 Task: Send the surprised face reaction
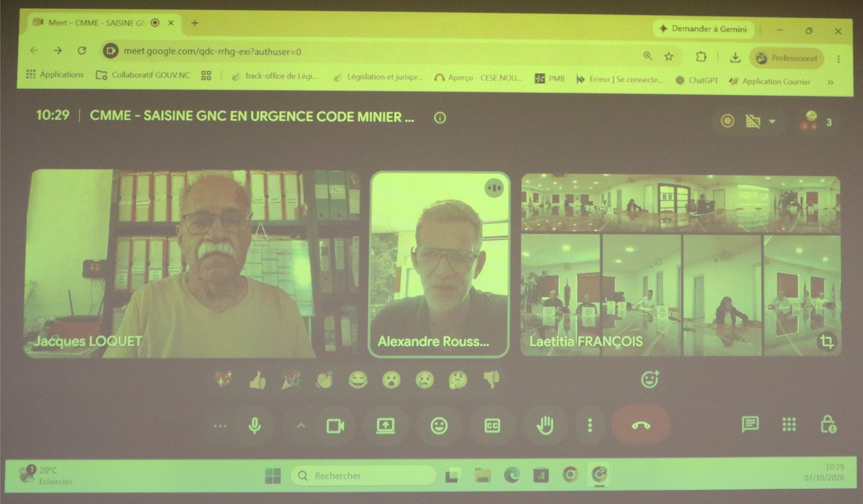coord(391,380)
